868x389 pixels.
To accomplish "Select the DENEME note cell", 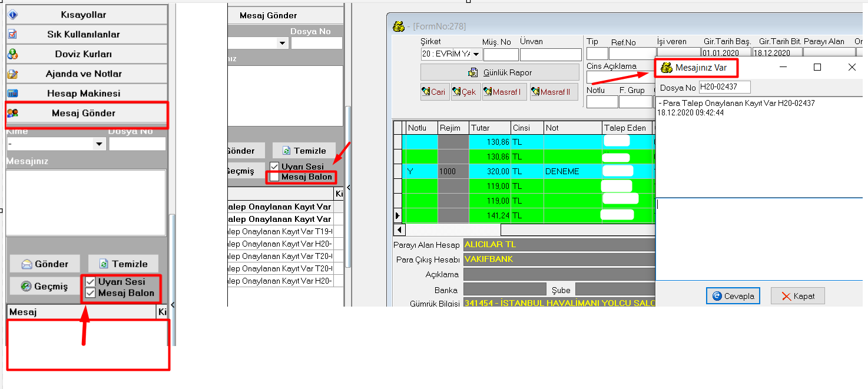I will click(572, 171).
